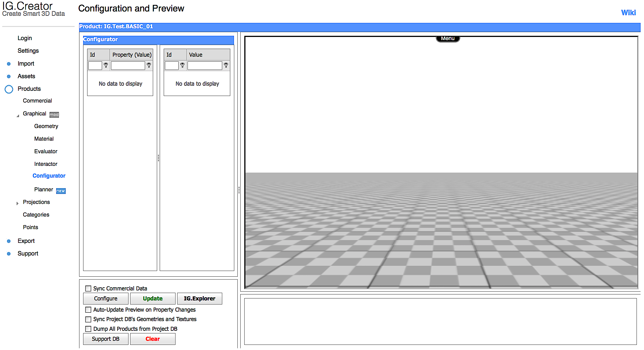This screenshot has width=644, height=350.
Task: Click the circle icon beside Products
Action: (x=9, y=89)
